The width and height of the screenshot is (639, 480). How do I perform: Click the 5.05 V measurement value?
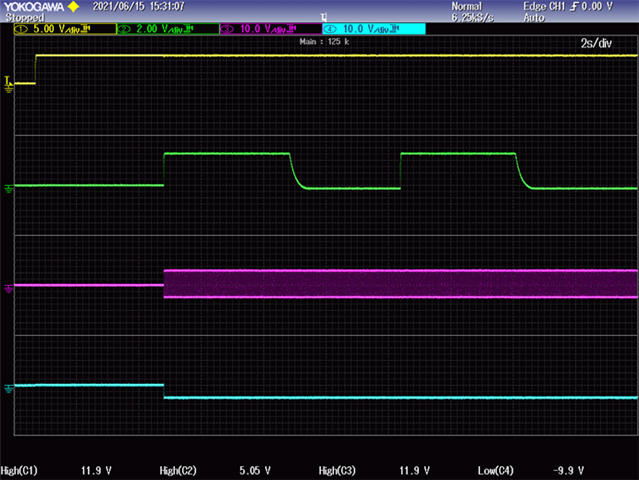[x=255, y=471]
